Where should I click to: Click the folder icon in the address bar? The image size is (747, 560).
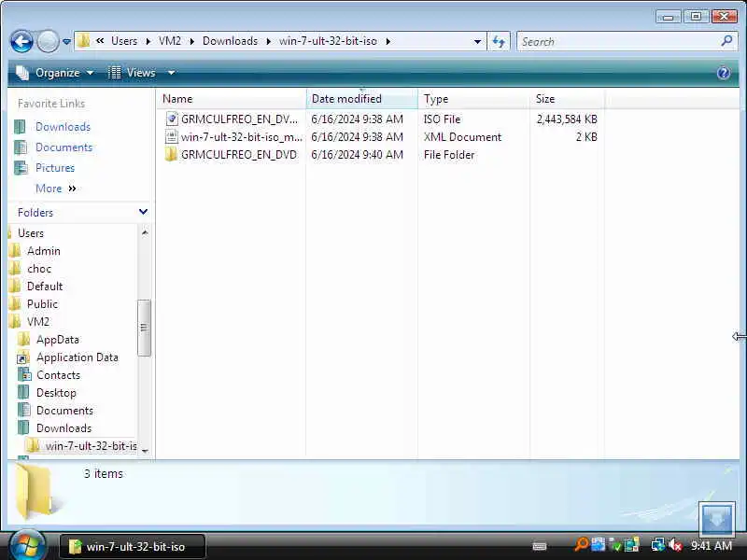[x=83, y=41]
